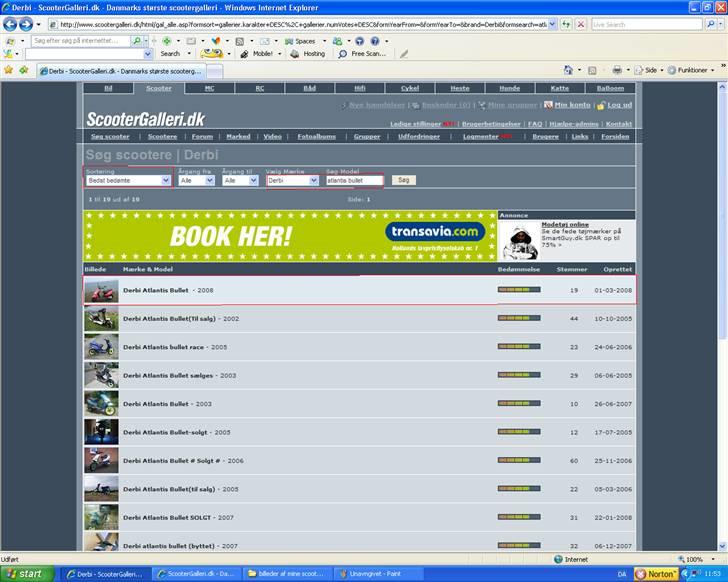Open the Vælg Mærke dropdown showing Derbi
Viewport: 728px width, 582px height.
point(292,180)
